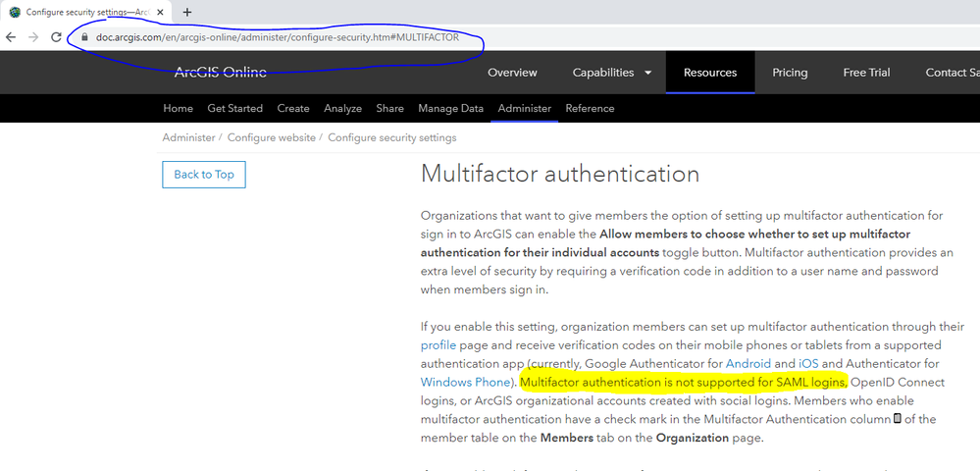980x471 pixels.
Task: Switch to the Share tab
Action: click(390, 108)
